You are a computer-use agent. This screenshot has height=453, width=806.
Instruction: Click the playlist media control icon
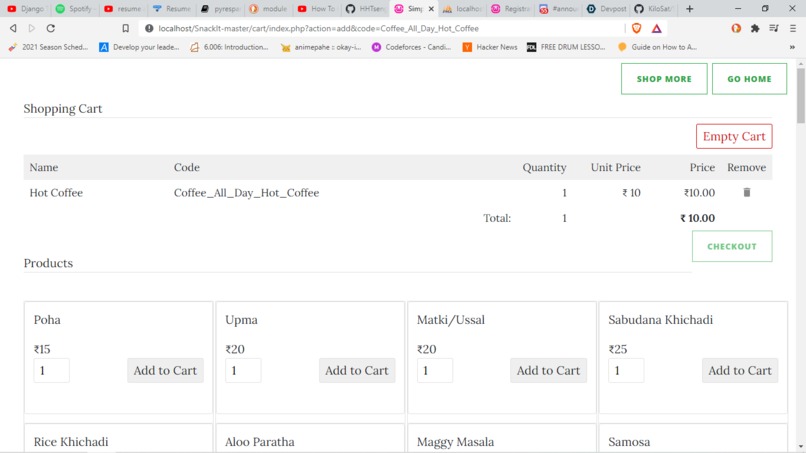[x=774, y=28]
